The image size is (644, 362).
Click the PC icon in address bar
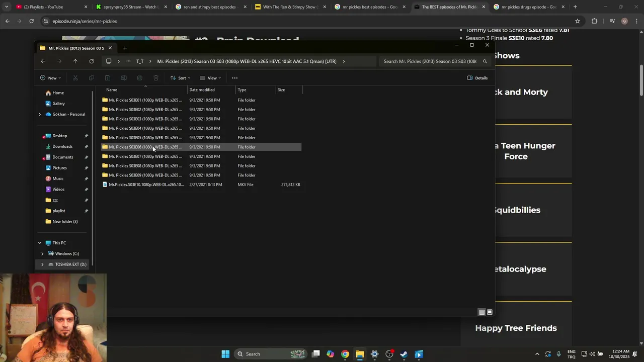click(109, 61)
